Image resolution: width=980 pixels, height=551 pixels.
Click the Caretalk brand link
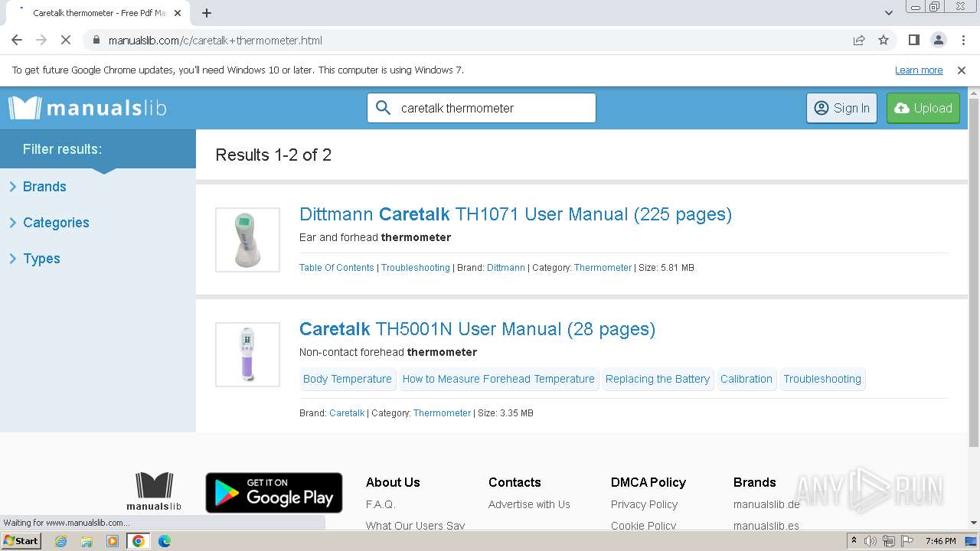click(x=347, y=413)
